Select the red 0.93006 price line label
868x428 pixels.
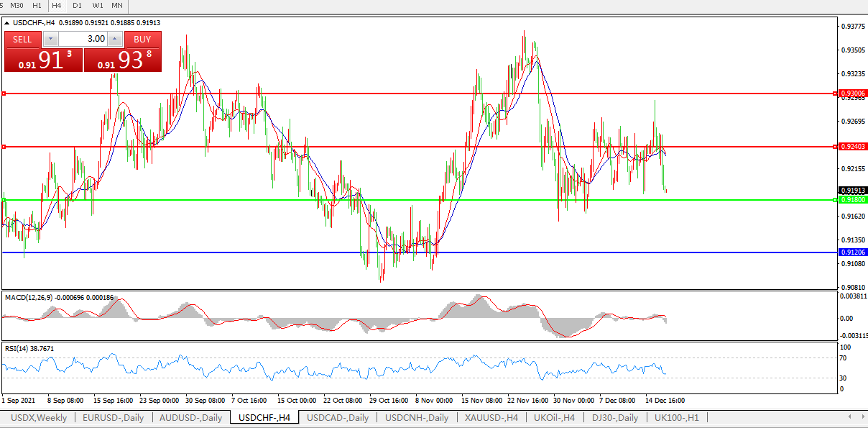[x=852, y=94]
